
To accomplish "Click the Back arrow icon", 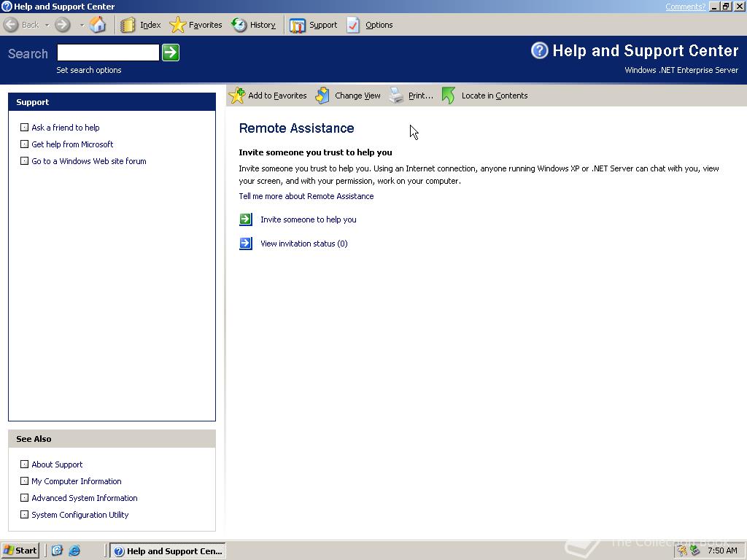I will (11, 25).
